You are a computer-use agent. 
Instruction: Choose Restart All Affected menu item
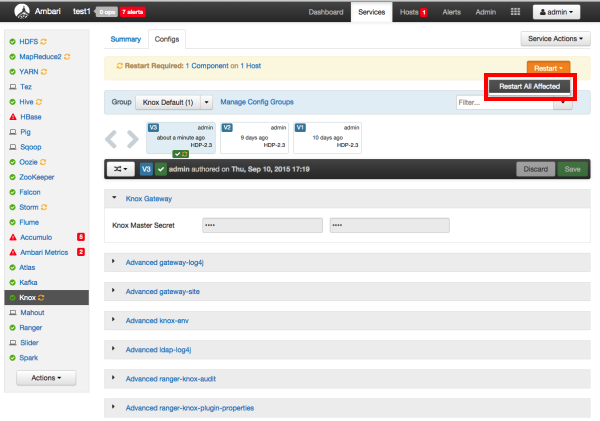530,86
